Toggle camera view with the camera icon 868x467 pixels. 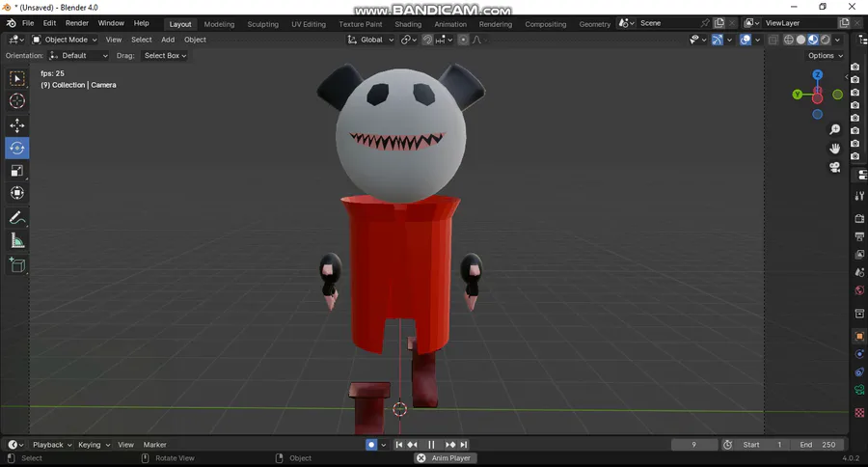tap(835, 167)
